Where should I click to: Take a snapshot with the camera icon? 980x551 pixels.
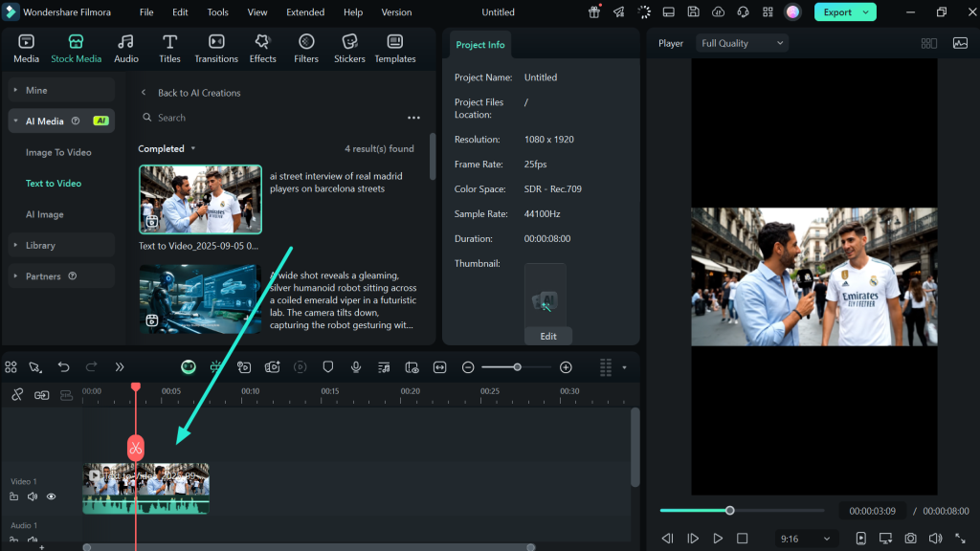(x=911, y=539)
